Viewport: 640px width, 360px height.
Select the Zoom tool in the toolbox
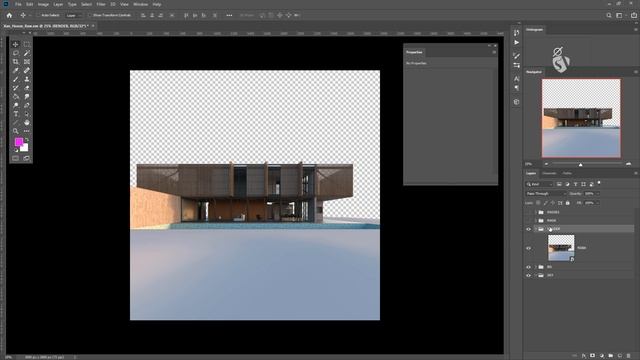point(16,131)
